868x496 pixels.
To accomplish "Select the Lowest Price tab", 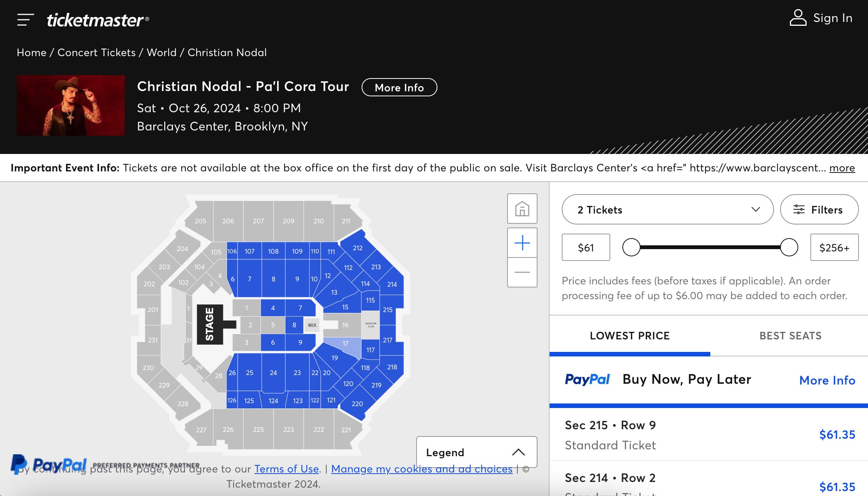I will click(630, 336).
